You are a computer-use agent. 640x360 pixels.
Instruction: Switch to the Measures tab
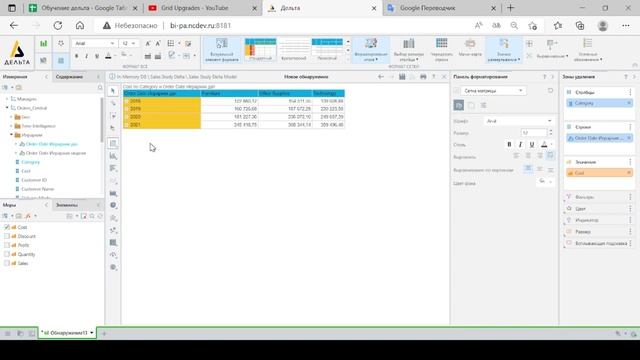(x=9, y=205)
